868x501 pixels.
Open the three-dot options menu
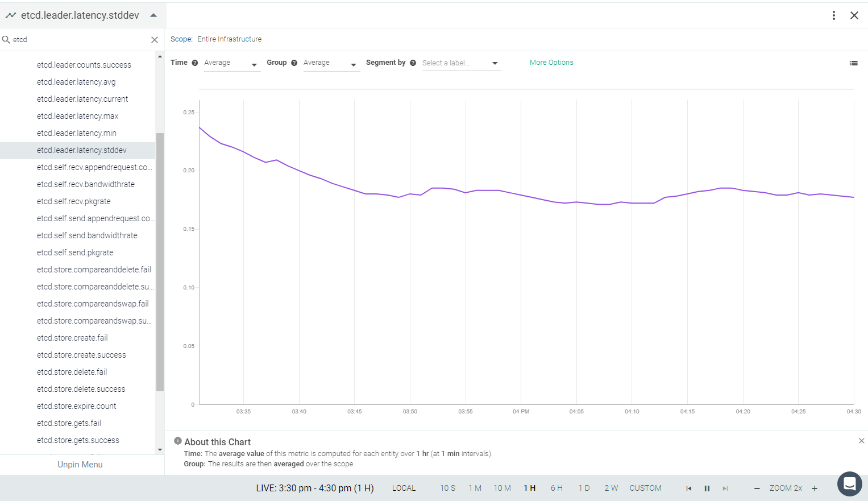[x=834, y=15]
